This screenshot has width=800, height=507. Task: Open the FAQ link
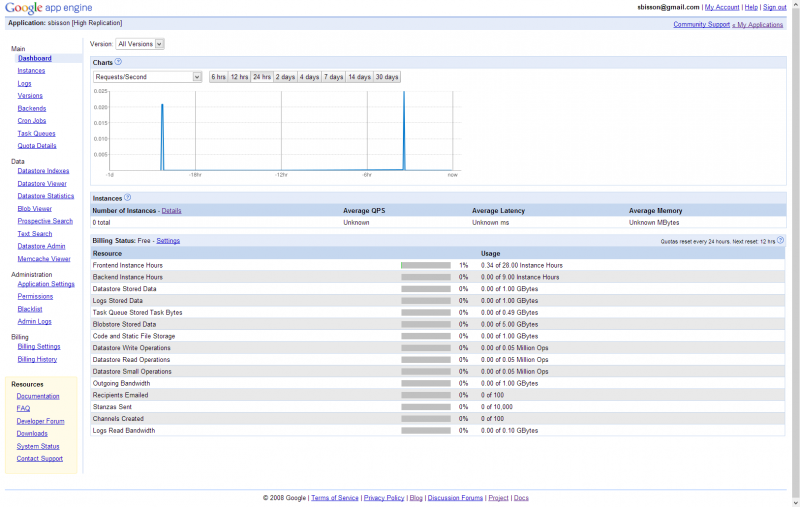[23, 409]
